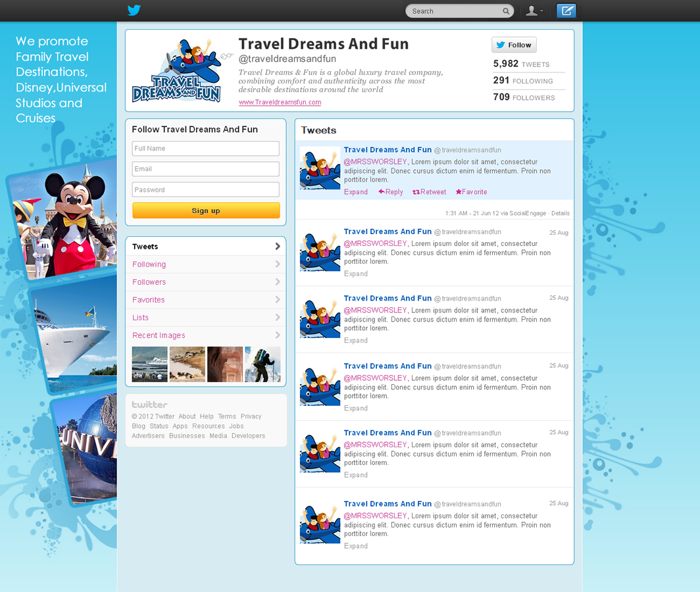Image resolution: width=700 pixels, height=592 pixels.
Task: Open the About footer link
Action: pyautogui.click(x=187, y=416)
